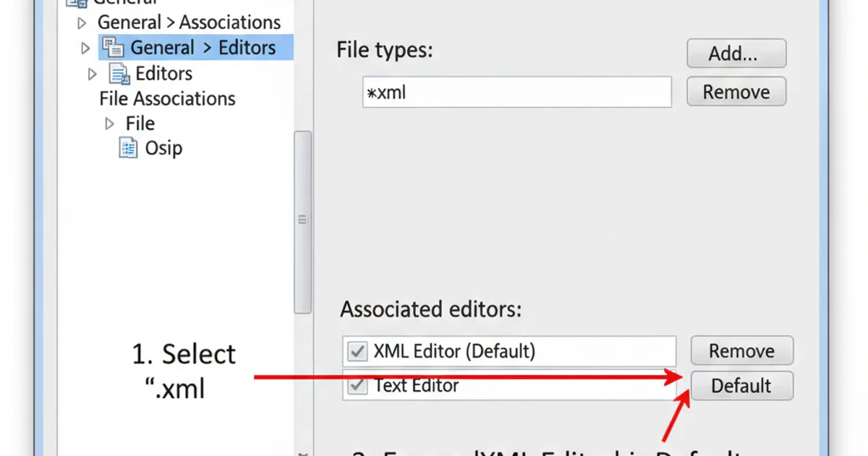Expand the File tree node
868x456 pixels.
click(x=109, y=122)
